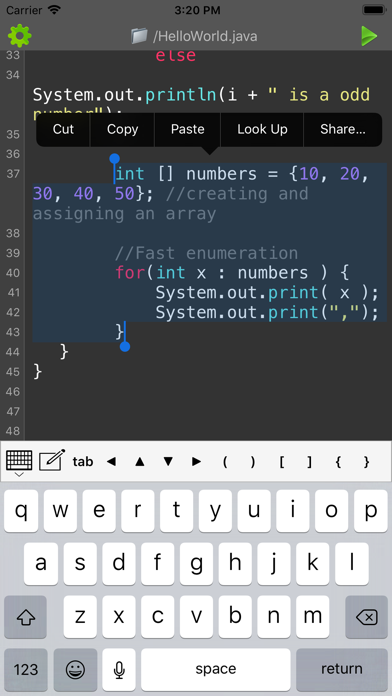Insert an opening curly brace
The height and width of the screenshot is (696, 392).
coord(338,462)
